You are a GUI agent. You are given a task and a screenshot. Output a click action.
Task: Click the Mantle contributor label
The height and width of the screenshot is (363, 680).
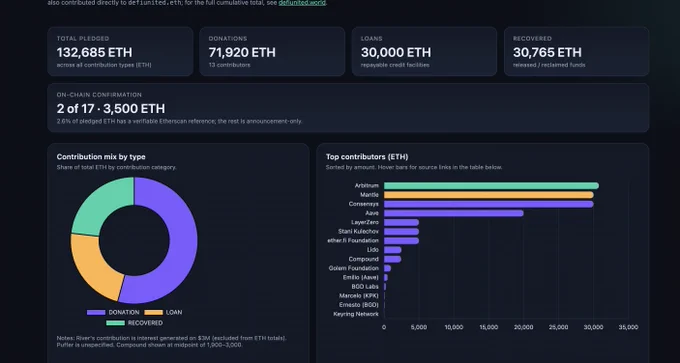(369, 195)
